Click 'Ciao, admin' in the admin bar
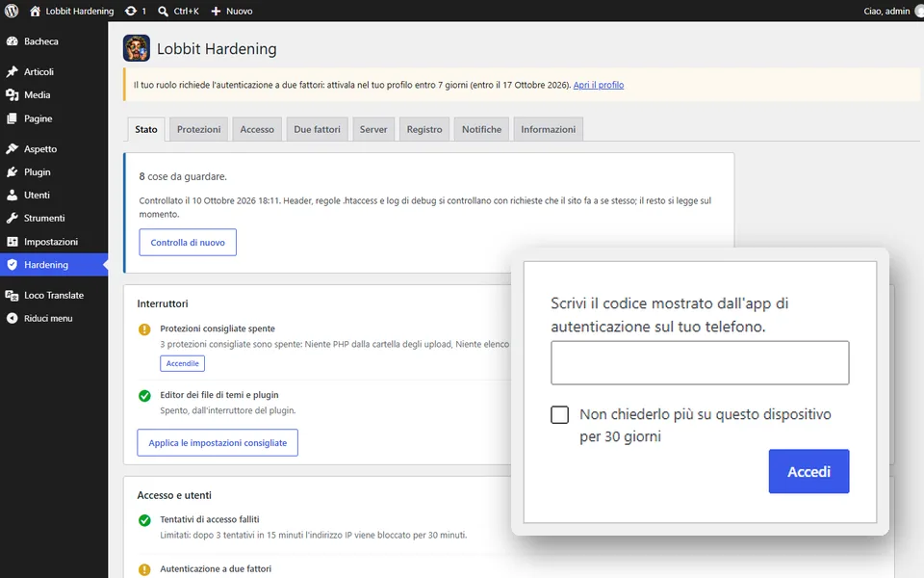 (x=886, y=11)
